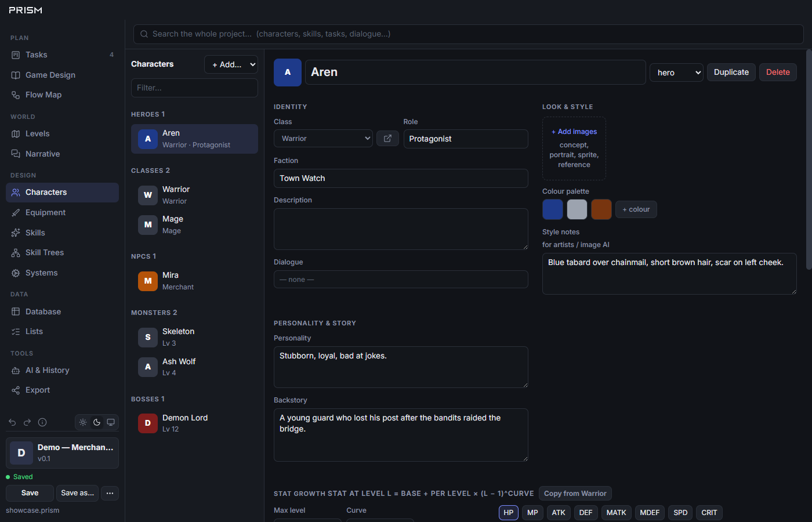Select the CRIT stat toggle
This screenshot has height=522, width=812.
click(x=709, y=513)
